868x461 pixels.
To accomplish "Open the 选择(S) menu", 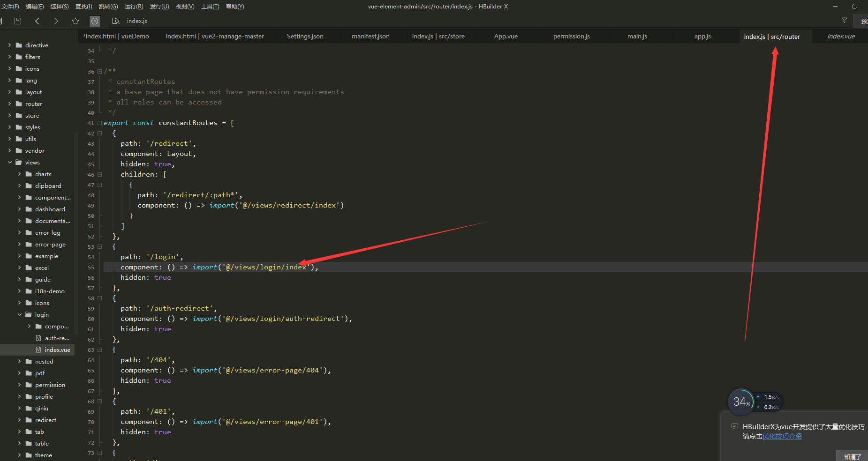I will 60,6.
